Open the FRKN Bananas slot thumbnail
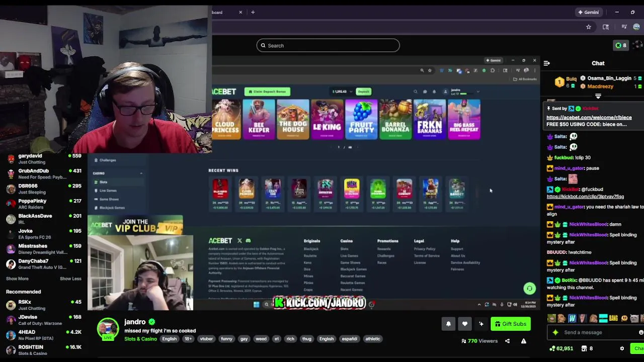Screen dimensions: 644x362 (430, 119)
